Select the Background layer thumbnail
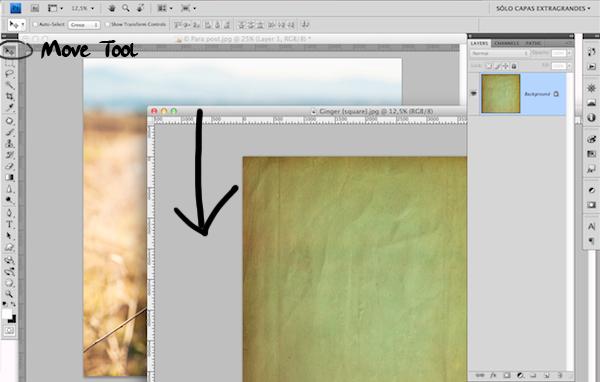Screen dimensions: 600x382 [x=501, y=94]
